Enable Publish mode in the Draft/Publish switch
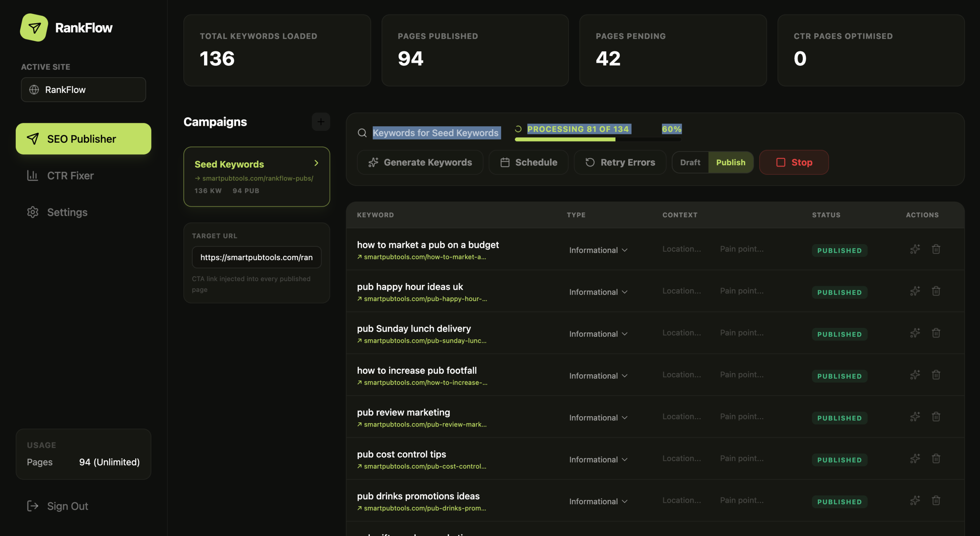980x536 pixels. [x=731, y=162]
